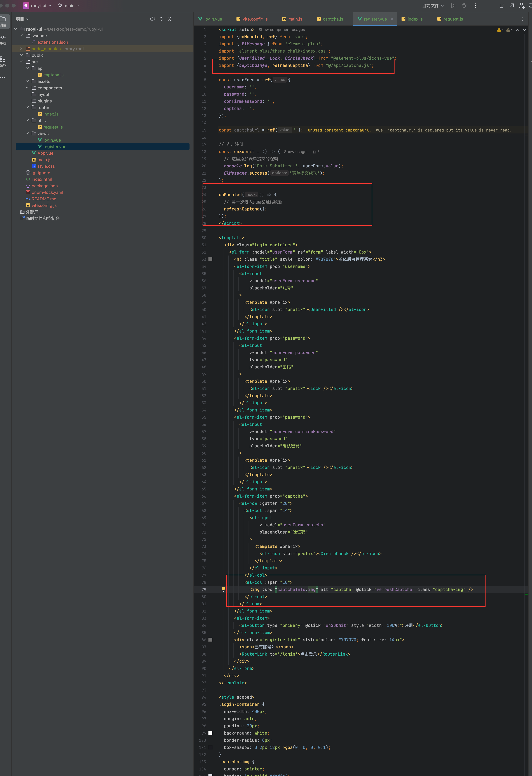This screenshot has height=776, width=532.
Task: Switch to the captcha.js editor tab
Action: 330,19
